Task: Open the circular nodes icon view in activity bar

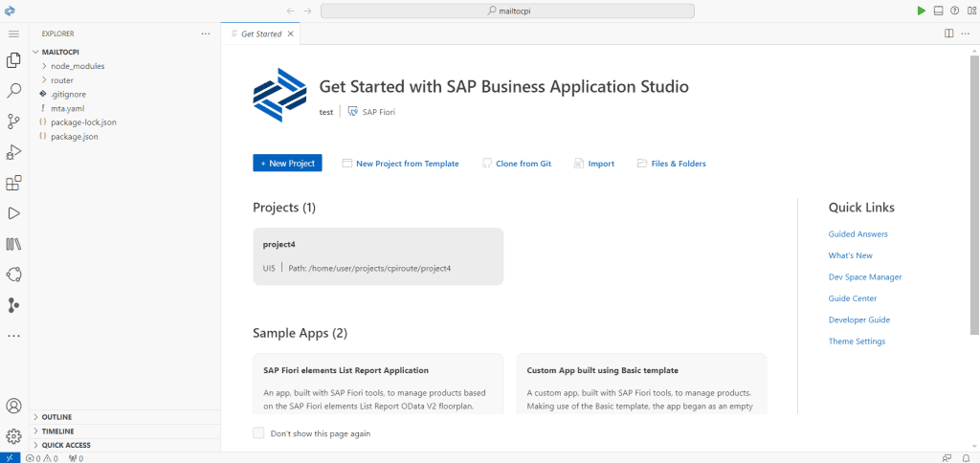Action: (13, 275)
